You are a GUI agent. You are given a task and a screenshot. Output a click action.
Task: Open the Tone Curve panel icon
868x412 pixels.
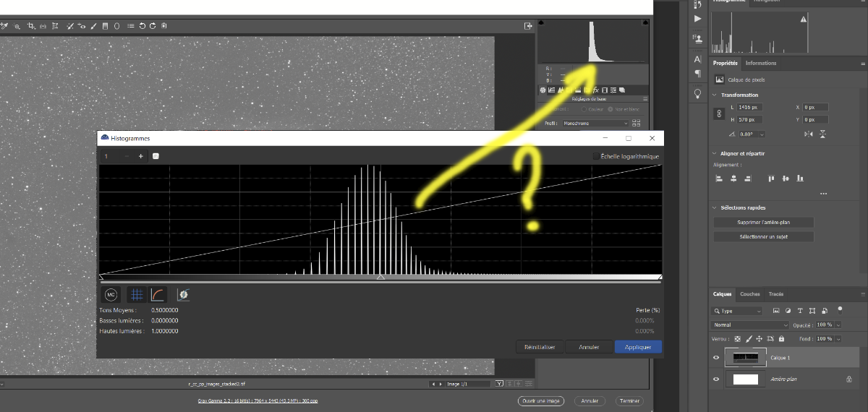551,90
